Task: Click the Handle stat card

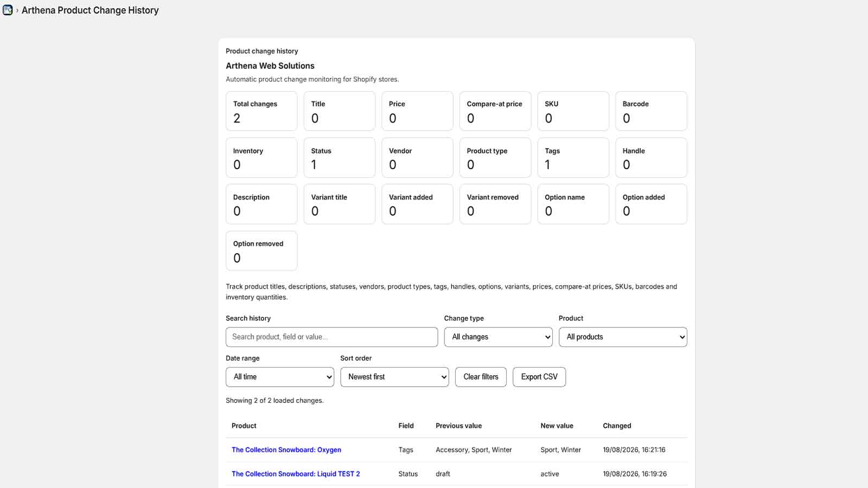Action: [x=651, y=158]
